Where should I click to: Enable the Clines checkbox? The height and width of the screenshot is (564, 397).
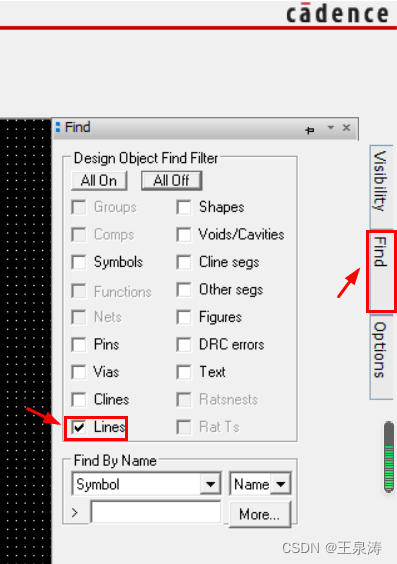(78, 400)
